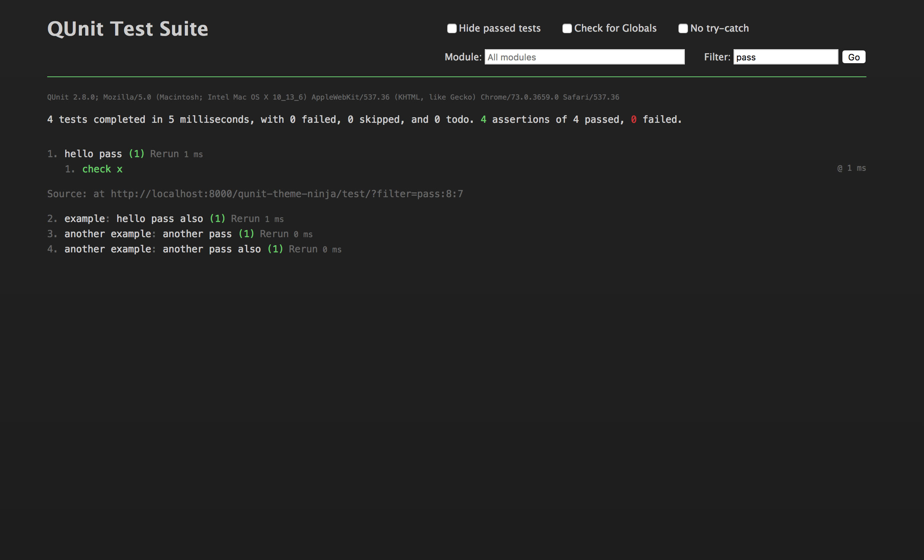This screenshot has width=924, height=560.
Task: Toggle the No try-catch checkbox
Action: coord(683,28)
